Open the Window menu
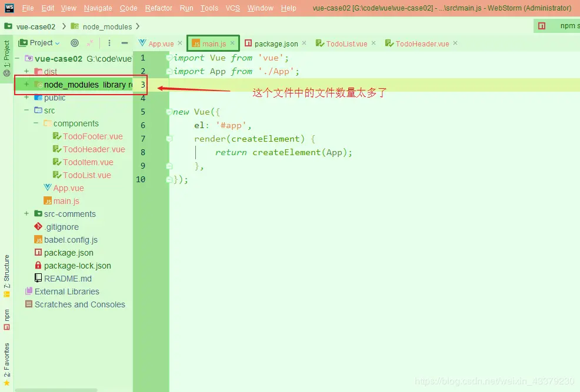Viewport: 580px width, 392px height. [261, 8]
